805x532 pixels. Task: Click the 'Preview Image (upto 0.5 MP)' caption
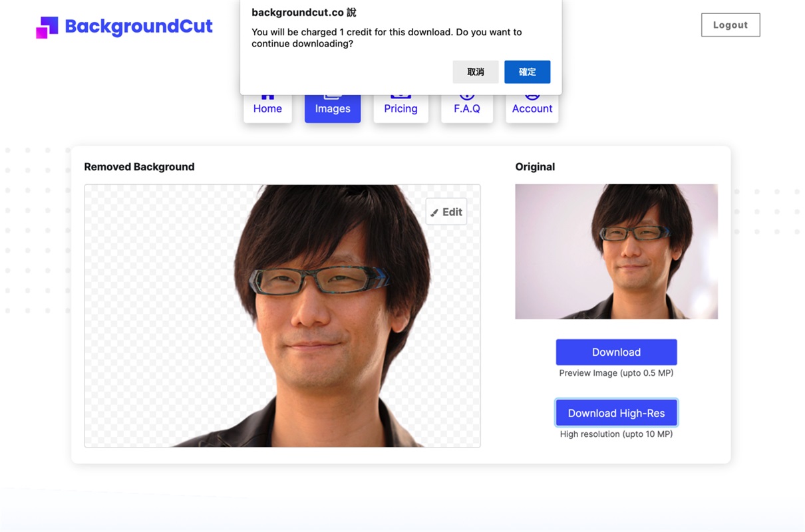coord(616,373)
